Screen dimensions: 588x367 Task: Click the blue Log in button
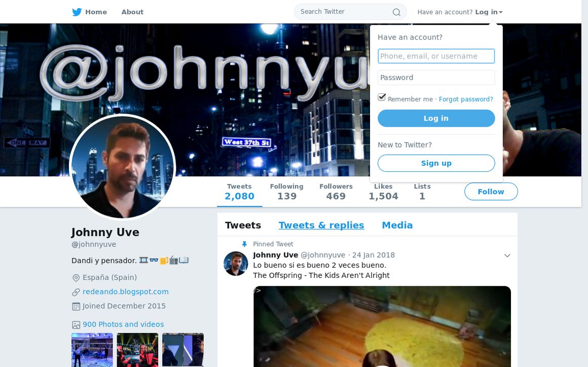tap(436, 119)
